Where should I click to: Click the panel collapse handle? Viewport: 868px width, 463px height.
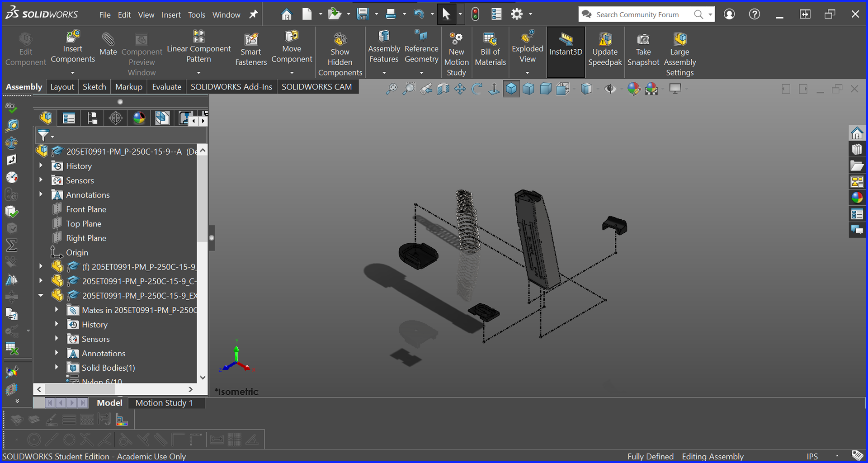[212, 238]
